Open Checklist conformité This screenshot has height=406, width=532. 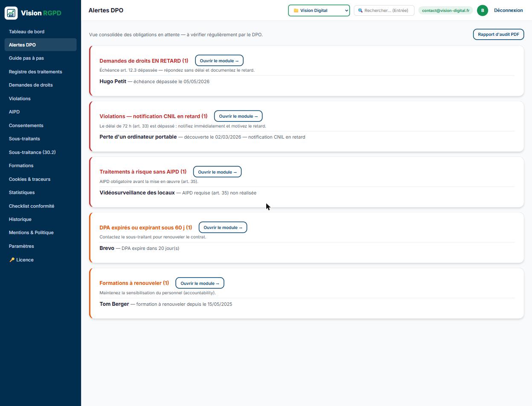pos(41,206)
